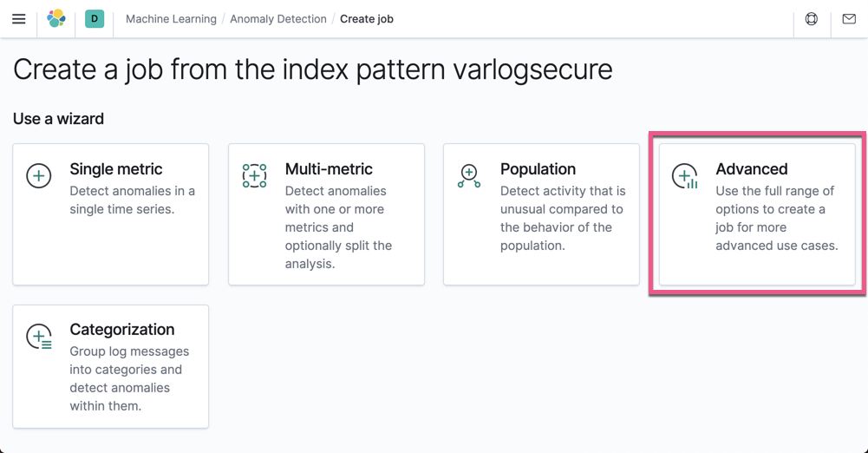Screen dimensions: 868x453
Task: Choose the Multi-metric wizard title
Action: (x=329, y=169)
